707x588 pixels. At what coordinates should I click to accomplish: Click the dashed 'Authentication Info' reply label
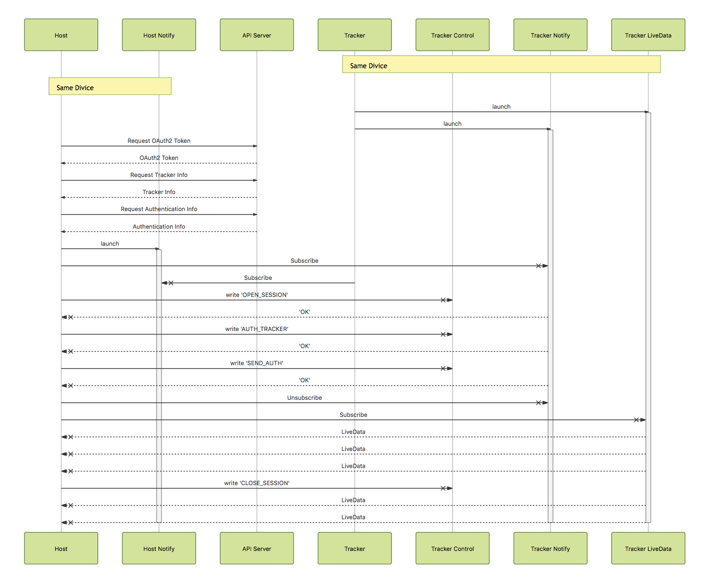tap(159, 227)
